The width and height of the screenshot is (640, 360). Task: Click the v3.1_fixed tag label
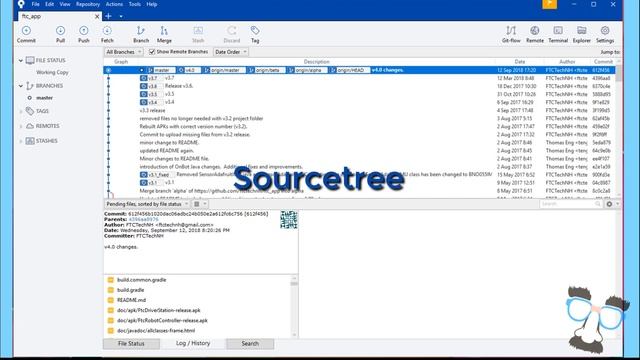pos(158,175)
